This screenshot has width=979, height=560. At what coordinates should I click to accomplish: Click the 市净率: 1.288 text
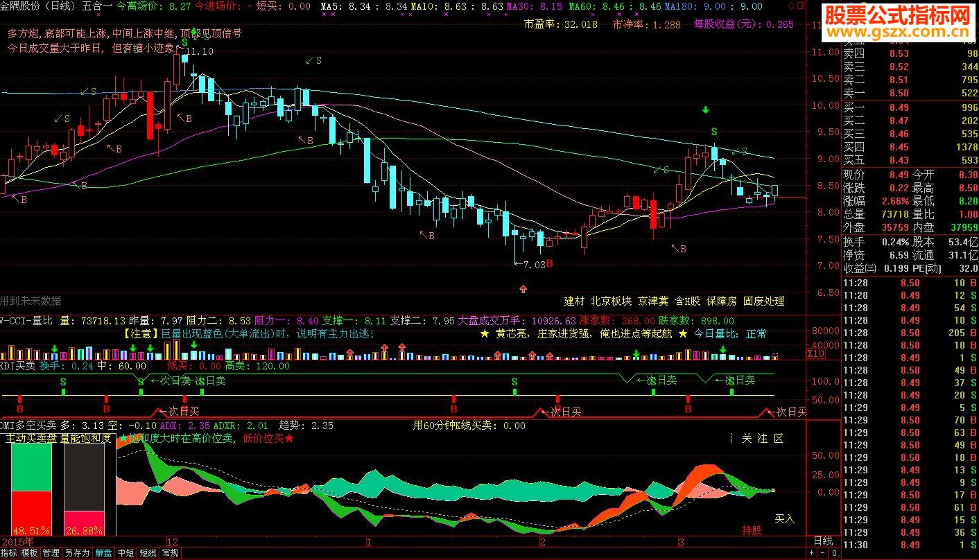pyautogui.click(x=646, y=24)
